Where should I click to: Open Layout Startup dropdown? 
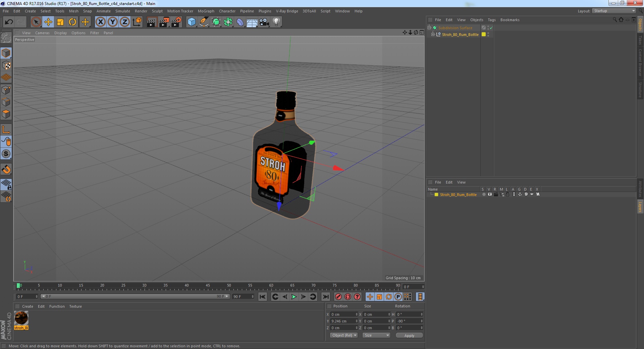pos(614,11)
